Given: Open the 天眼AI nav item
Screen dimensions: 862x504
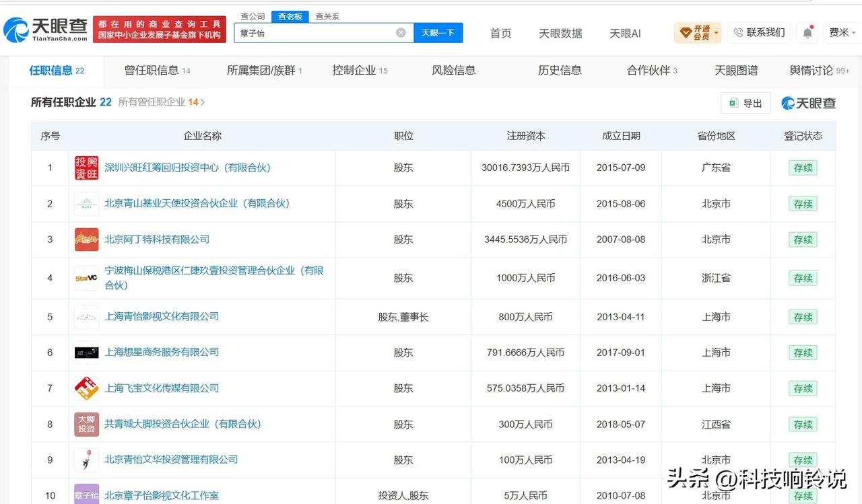Looking at the screenshot, I should pyautogui.click(x=625, y=33).
